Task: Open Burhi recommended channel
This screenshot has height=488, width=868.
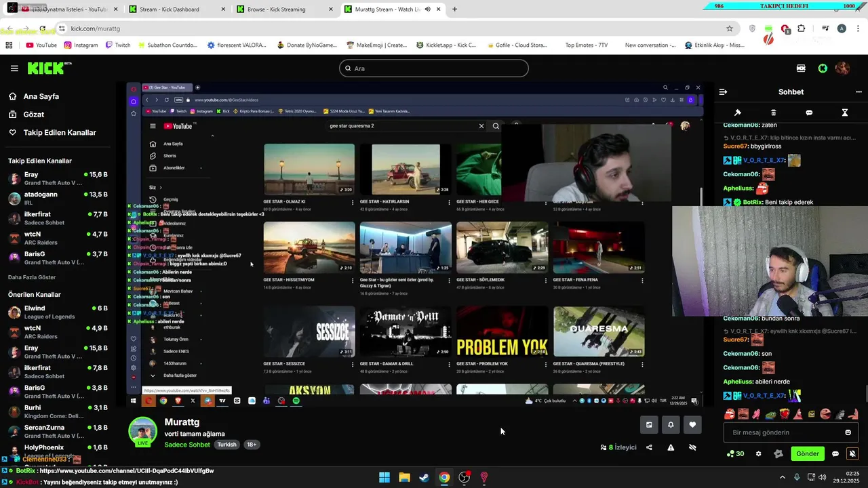Action: 58,411
